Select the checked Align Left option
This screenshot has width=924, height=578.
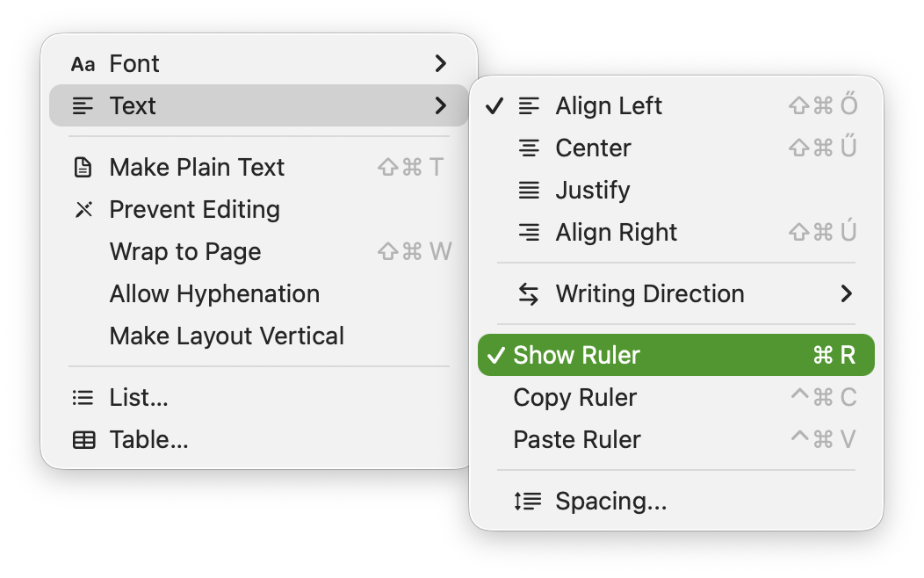[x=608, y=106]
